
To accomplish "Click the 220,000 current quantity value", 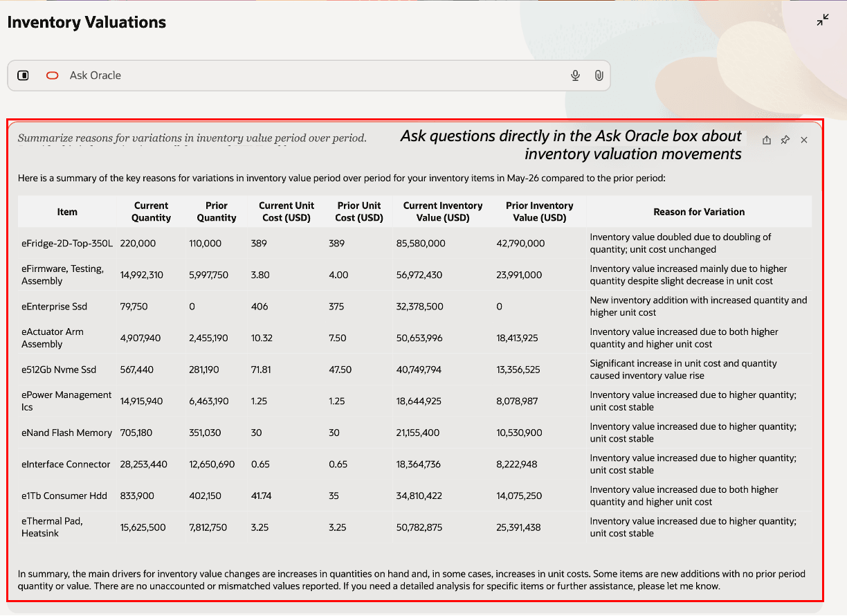I will [138, 244].
